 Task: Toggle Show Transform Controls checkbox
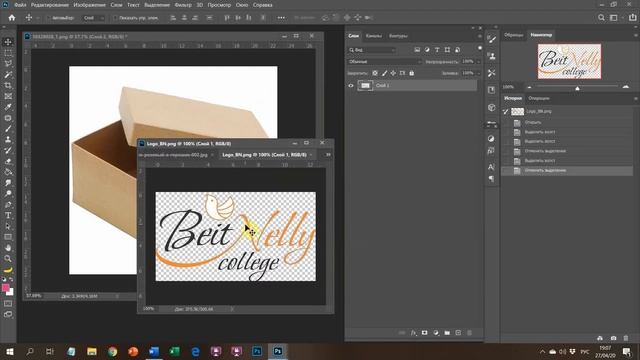pos(115,18)
